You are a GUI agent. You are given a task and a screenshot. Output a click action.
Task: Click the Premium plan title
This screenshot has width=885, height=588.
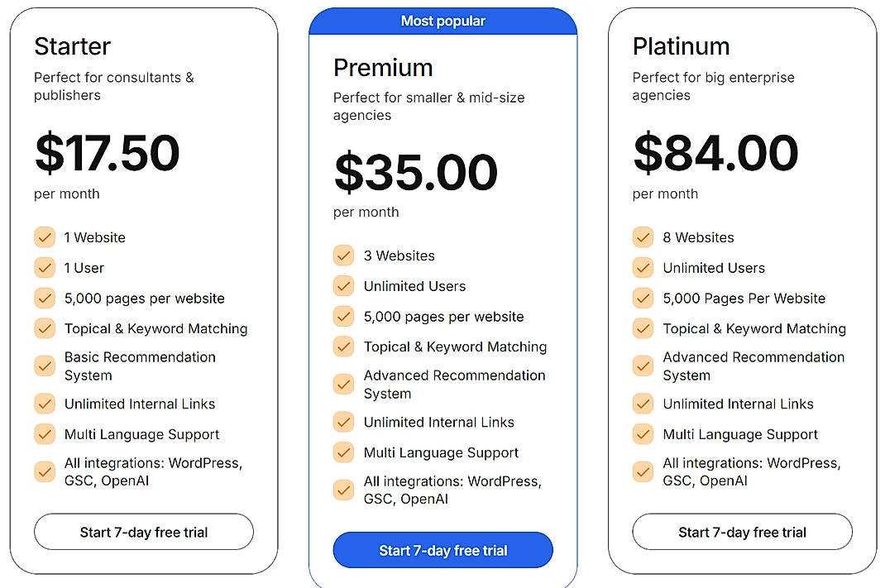click(383, 68)
